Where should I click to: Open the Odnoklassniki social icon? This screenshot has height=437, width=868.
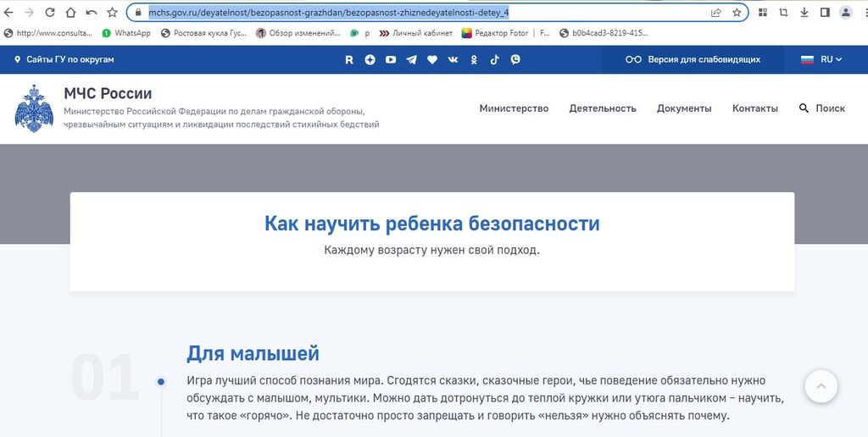pyautogui.click(x=474, y=59)
